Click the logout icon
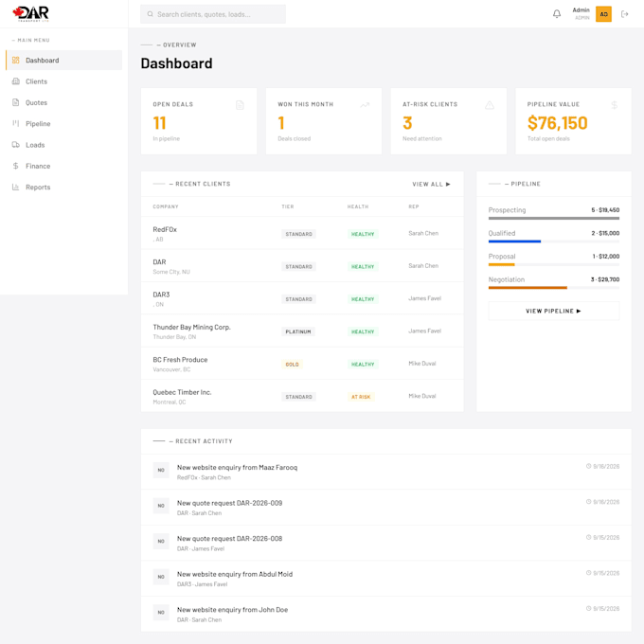Image resolution: width=644 pixels, height=644 pixels. [x=625, y=14]
